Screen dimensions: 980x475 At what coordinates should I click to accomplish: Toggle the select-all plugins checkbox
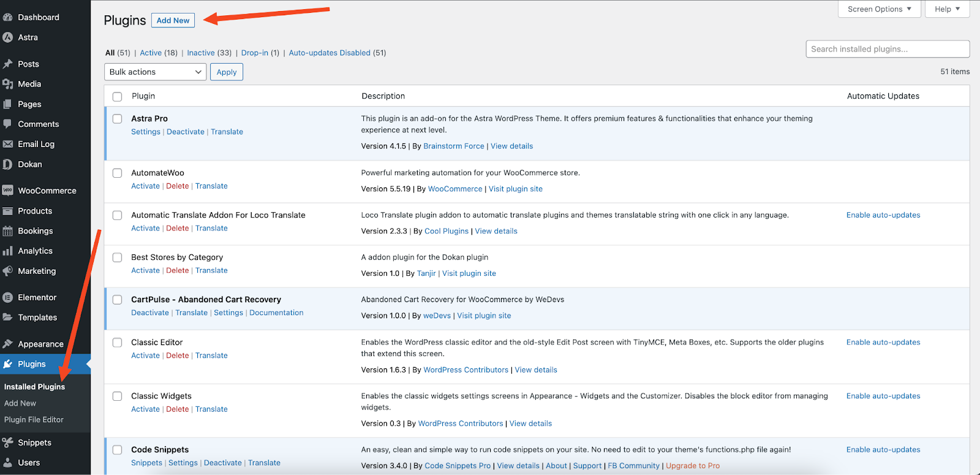pos(117,96)
